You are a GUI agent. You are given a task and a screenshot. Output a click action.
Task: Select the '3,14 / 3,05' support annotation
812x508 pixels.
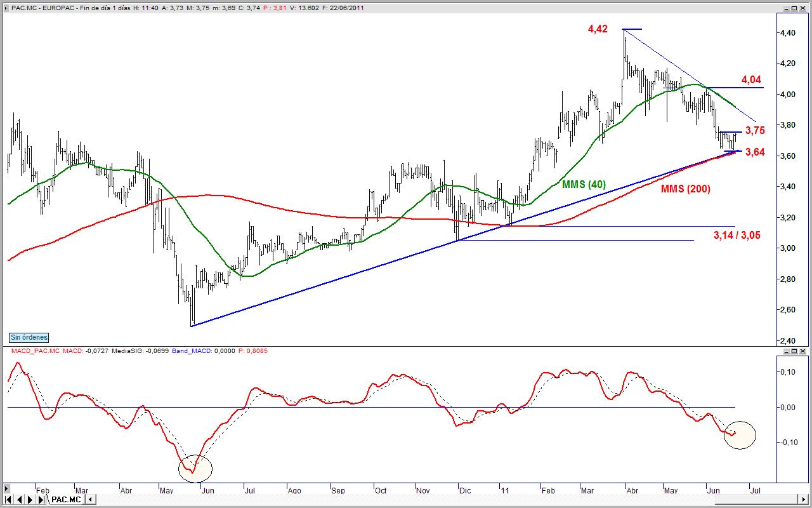(737, 235)
